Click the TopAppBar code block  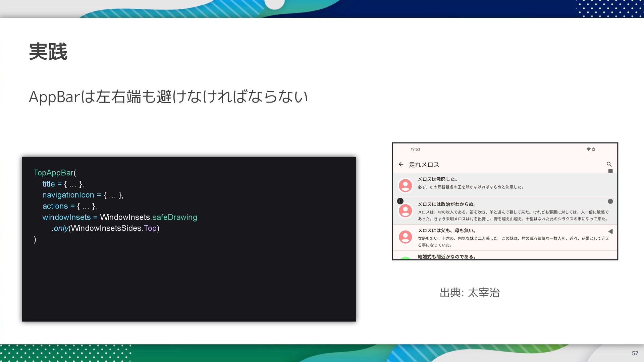click(189, 239)
